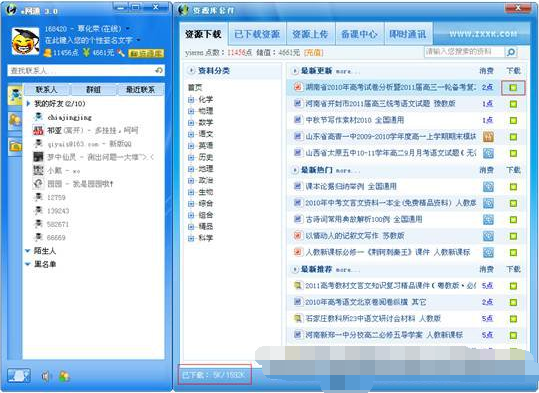The image size is (539, 393).
Task: Collapse the 我的好友 contact group
Action: coord(29,103)
